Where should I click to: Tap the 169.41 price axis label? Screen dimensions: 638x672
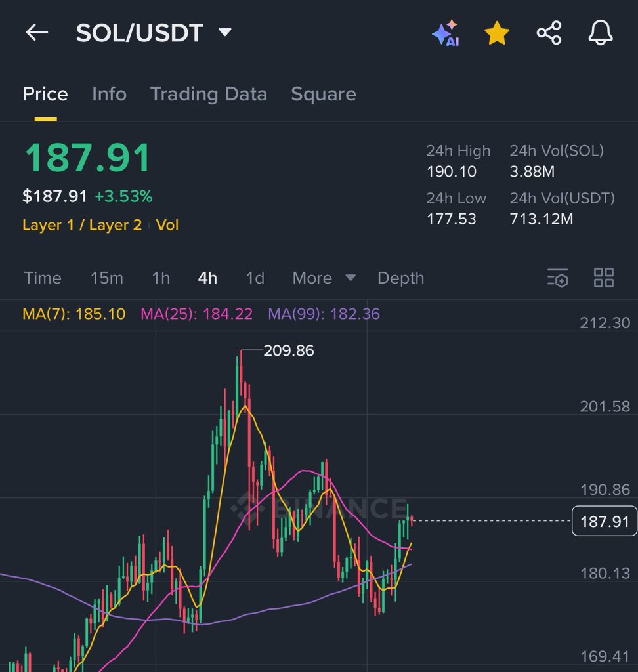click(x=605, y=656)
